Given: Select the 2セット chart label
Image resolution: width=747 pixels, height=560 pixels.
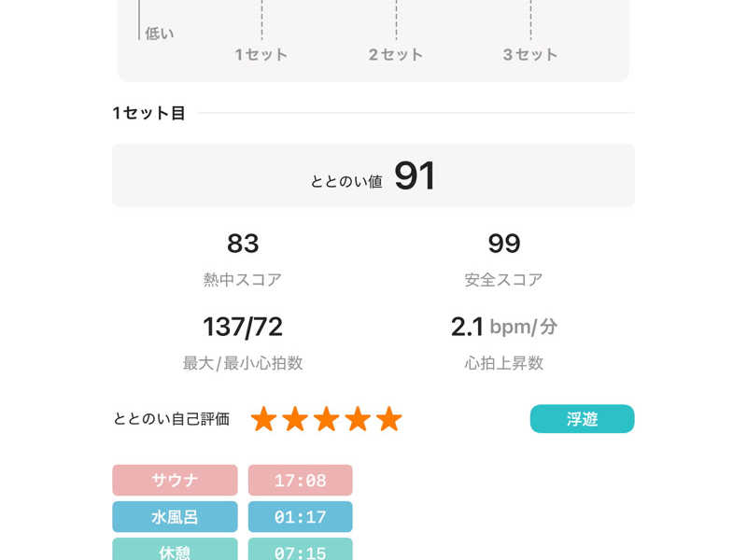Looking at the screenshot, I should 396,54.
